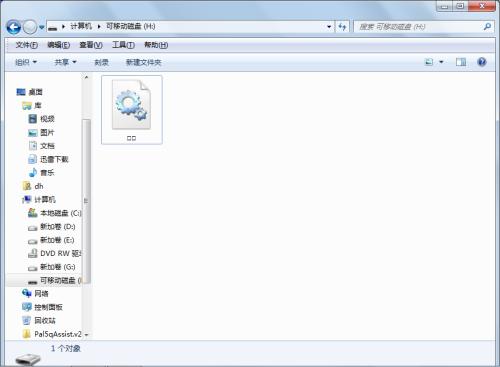Image resolution: width=500 pixels, height=367 pixels.
Task: Open the 查看(V) menu
Action: pyautogui.click(x=91, y=45)
